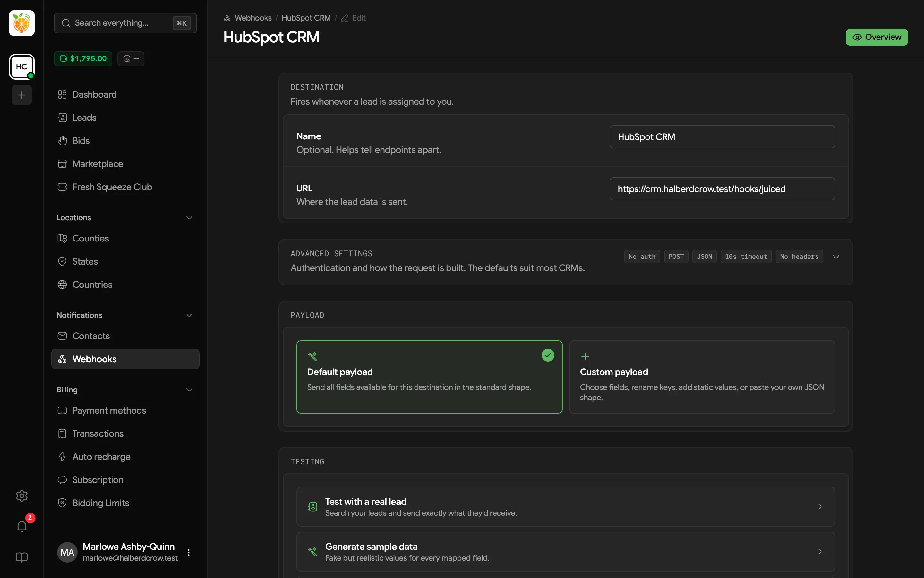Open Countries in sidebar
Screen dimensions: 924x578
(x=125, y=285)
